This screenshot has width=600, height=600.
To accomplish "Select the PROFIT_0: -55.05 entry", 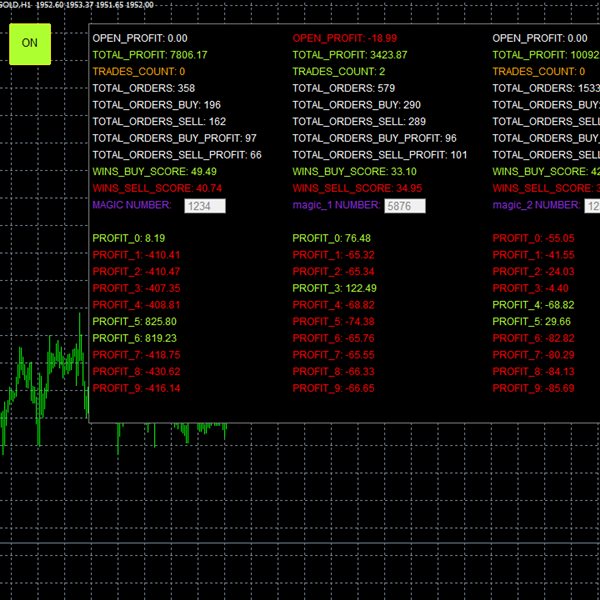I will click(x=533, y=238).
